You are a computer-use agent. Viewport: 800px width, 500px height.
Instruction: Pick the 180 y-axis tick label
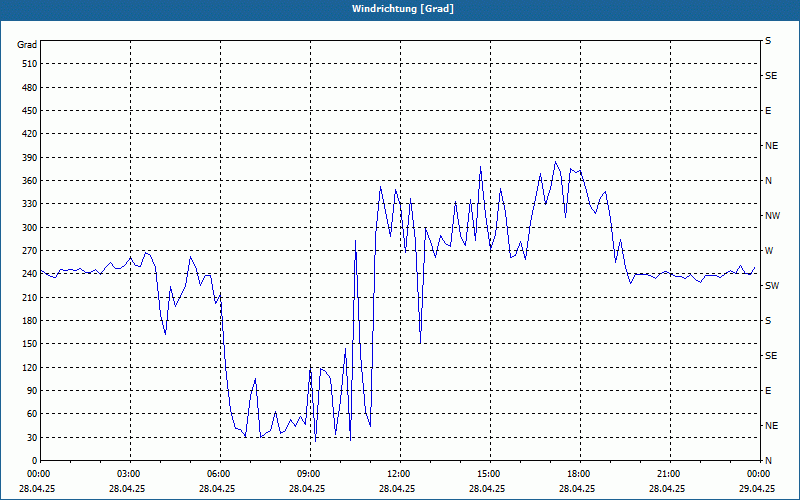[30, 321]
